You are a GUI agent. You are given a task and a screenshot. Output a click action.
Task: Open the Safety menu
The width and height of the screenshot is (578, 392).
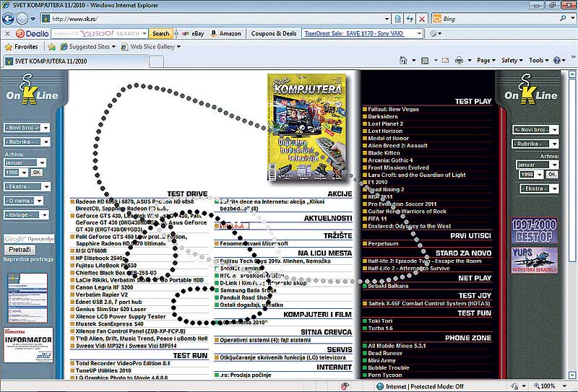[512, 61]
